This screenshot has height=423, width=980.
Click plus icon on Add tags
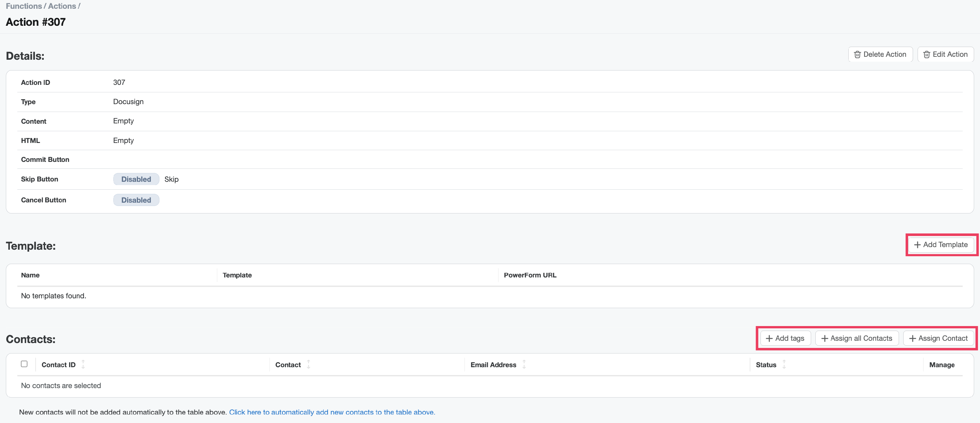click(769, 338)
